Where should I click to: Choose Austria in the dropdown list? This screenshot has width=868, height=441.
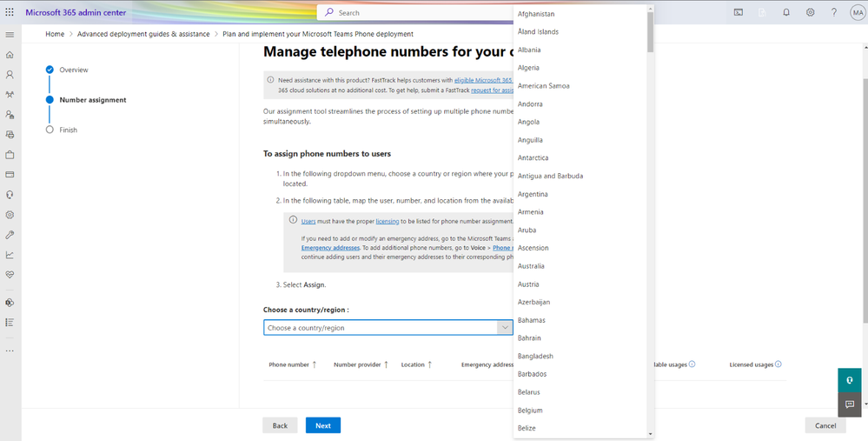(580, 284)
